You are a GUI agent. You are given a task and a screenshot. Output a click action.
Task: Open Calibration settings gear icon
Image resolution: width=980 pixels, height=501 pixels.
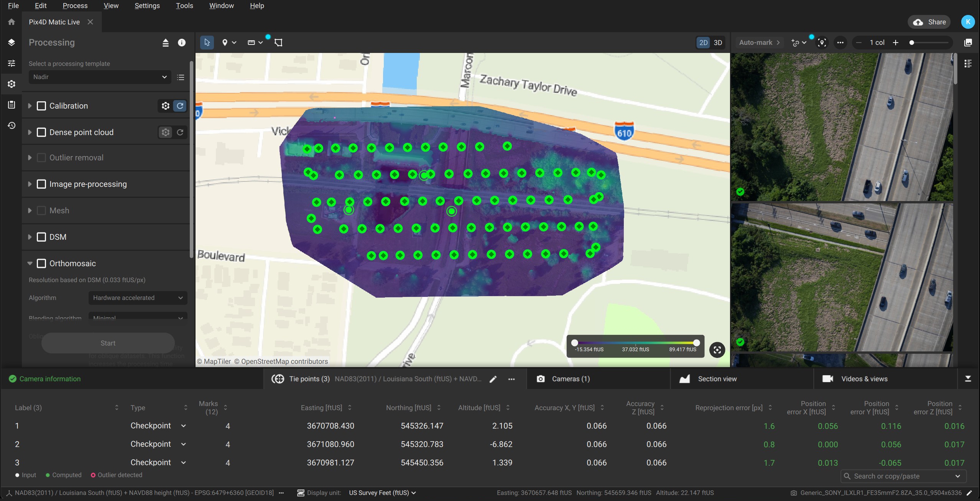click(165, 106)
